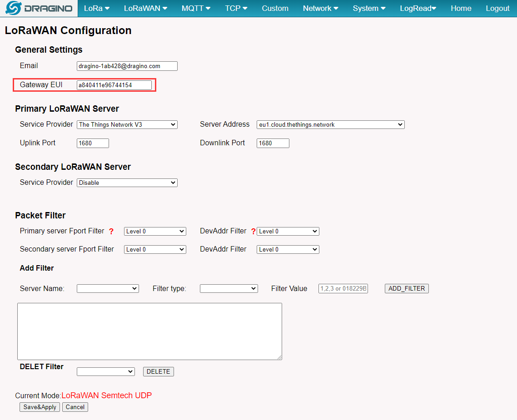Click the LoRaWAN Configuration heading

click(68, 30)
